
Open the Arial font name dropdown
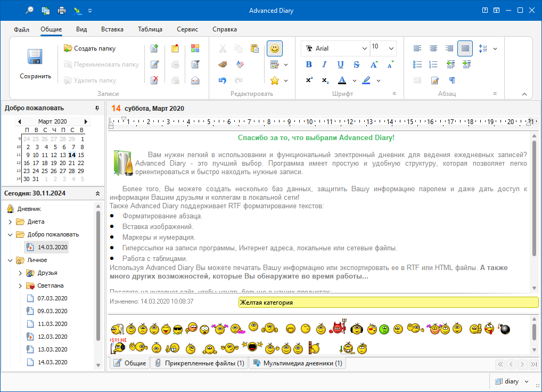point(364,48)
